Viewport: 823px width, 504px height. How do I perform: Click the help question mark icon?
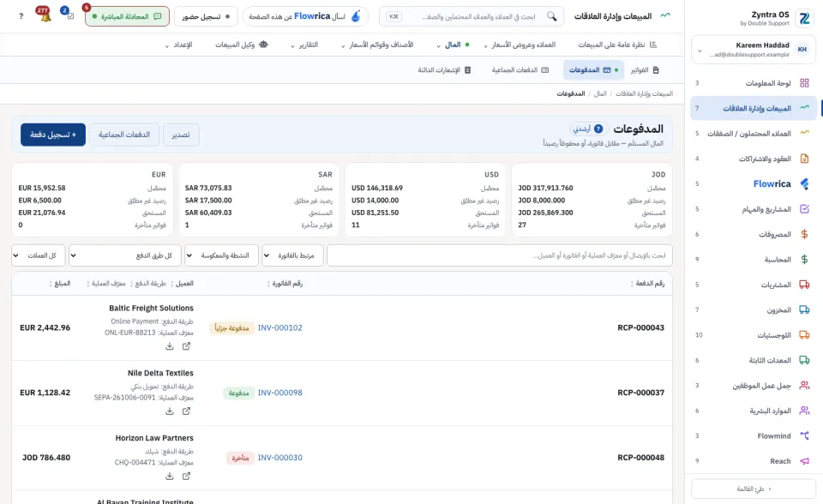coord(21,16)
